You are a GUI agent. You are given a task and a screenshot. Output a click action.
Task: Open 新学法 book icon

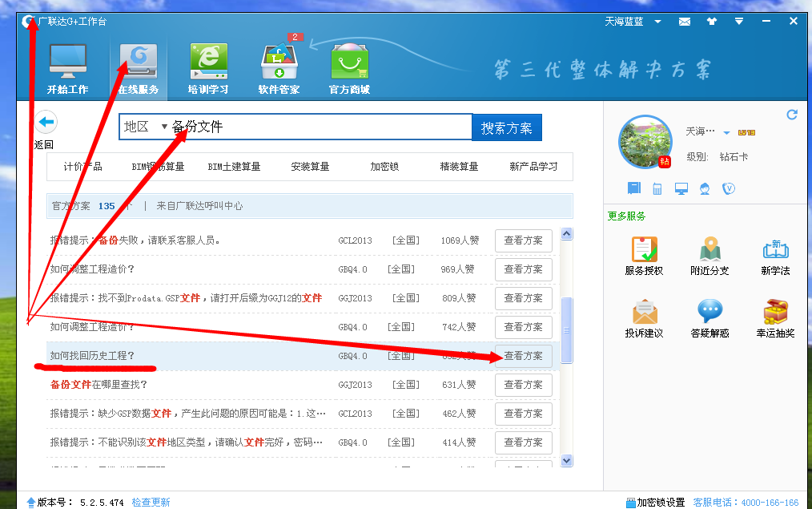pos(775,249)
